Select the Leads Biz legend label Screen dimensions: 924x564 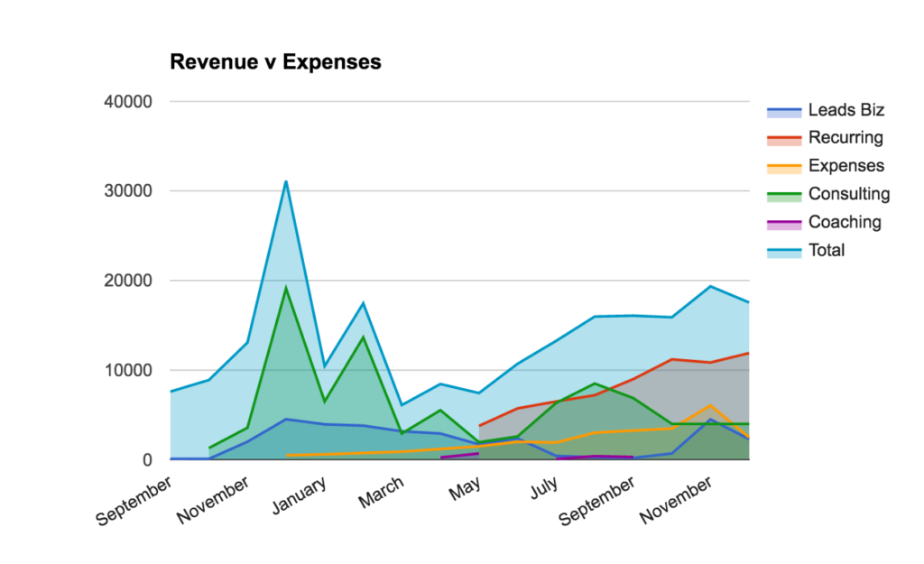pyautogui.click(x=846, y=110)
